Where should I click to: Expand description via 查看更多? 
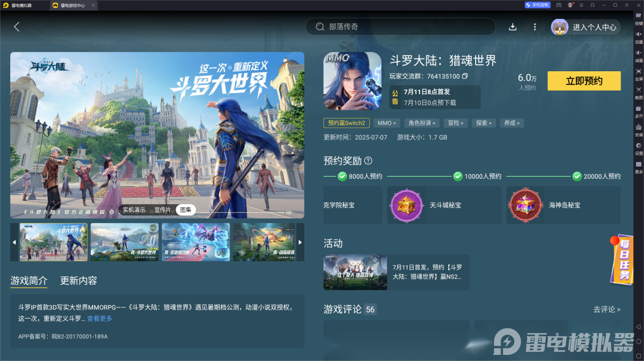pos(100,319)
